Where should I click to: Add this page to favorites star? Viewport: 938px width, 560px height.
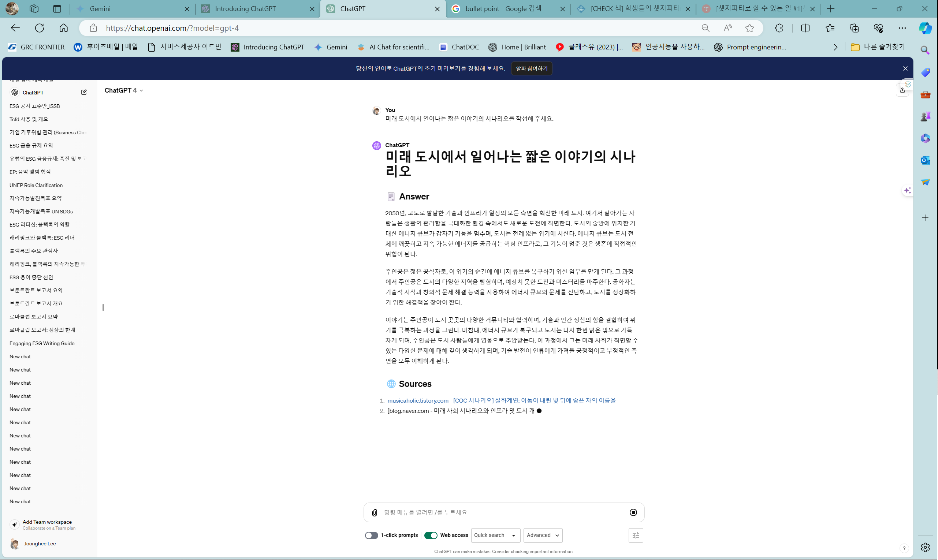pos(750,28)
